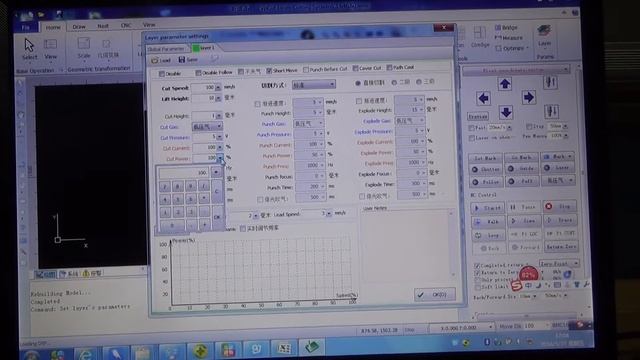Open the Explode Gas dropdown
This screenshot has height=360, width=640.
(410, 121)
